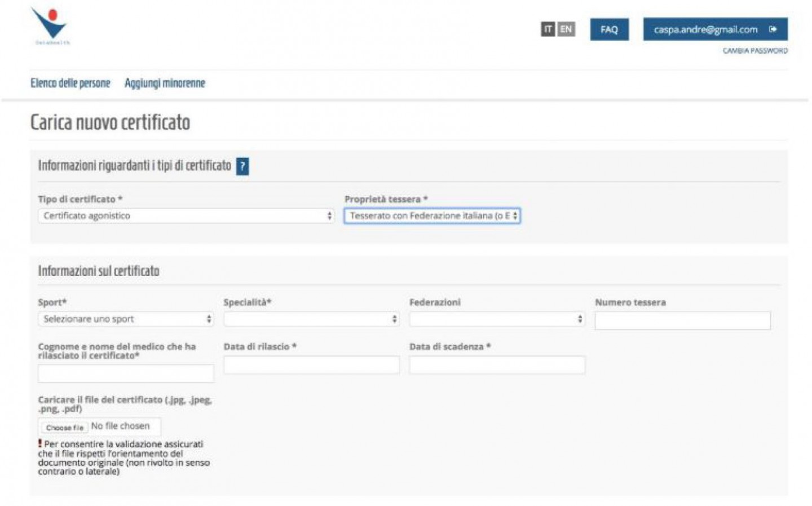The image size is (812, 506).
Task: Open the Proprietà tessera dropdown
Action: [433, 215]
